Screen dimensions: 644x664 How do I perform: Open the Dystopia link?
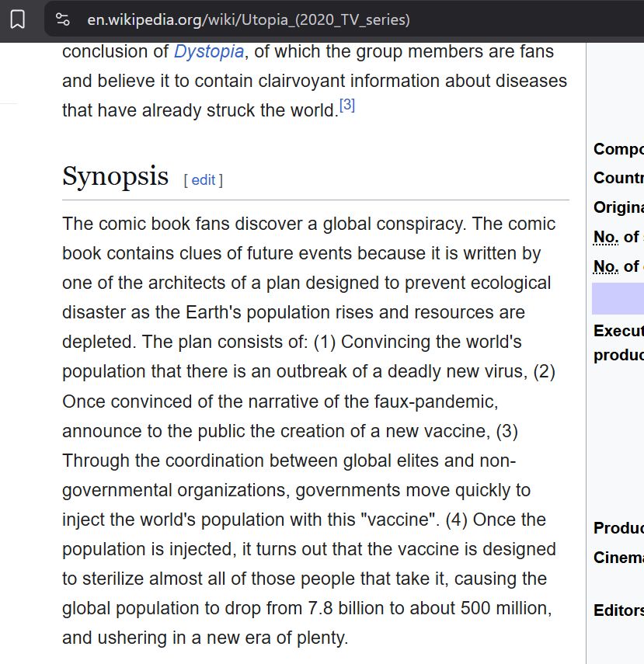(209, 52)
